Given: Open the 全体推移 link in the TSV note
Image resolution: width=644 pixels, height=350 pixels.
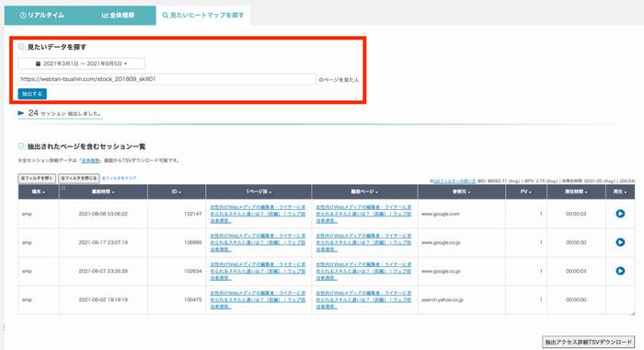Looking at the screenshot, I should point(90,160).
